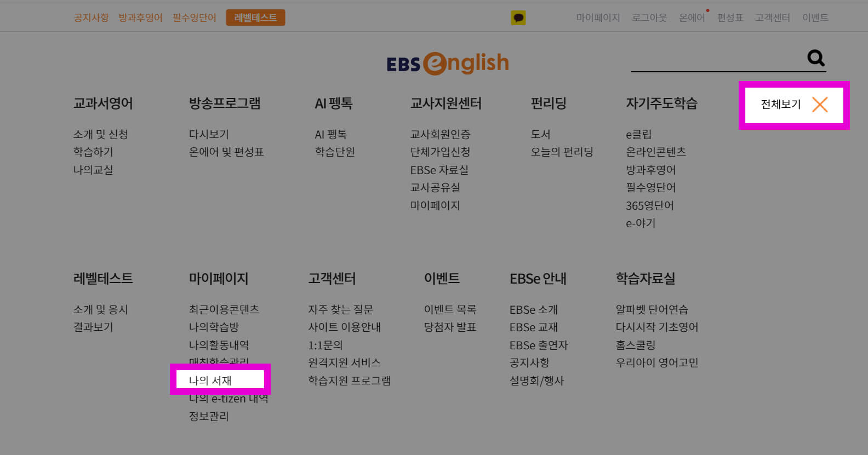Open 단체가입신청 link
868x455 pixels.
point(441,152)
